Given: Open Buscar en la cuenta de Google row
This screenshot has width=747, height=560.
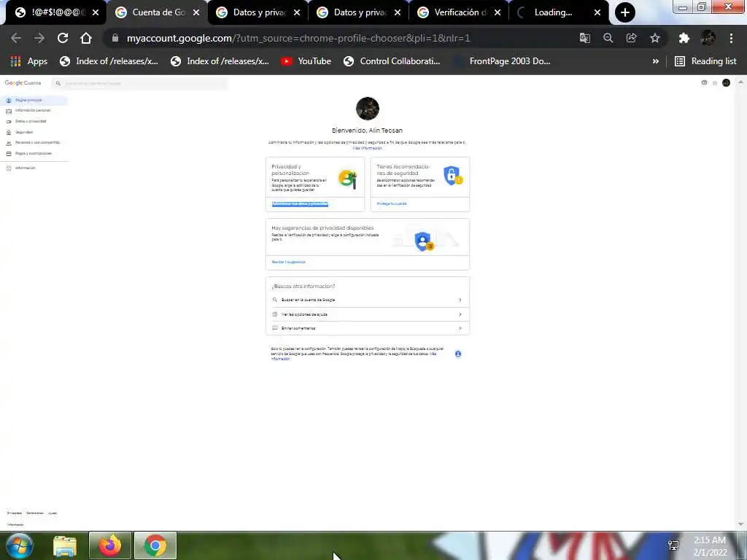Looking at the screenshot, I should pos(368,300).
